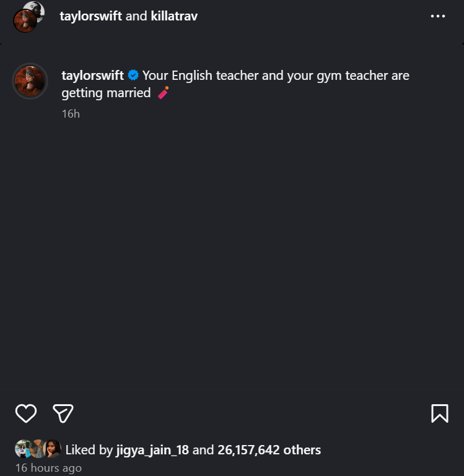Click the blue verified badge beside taylorswift
464x476 pixels.
[x=133, y=75]
